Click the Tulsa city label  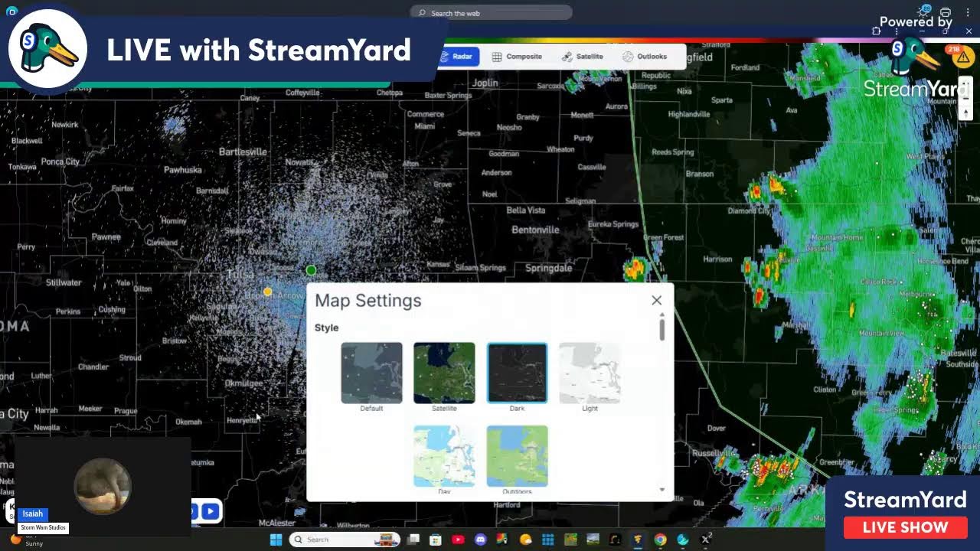(240, 274)
